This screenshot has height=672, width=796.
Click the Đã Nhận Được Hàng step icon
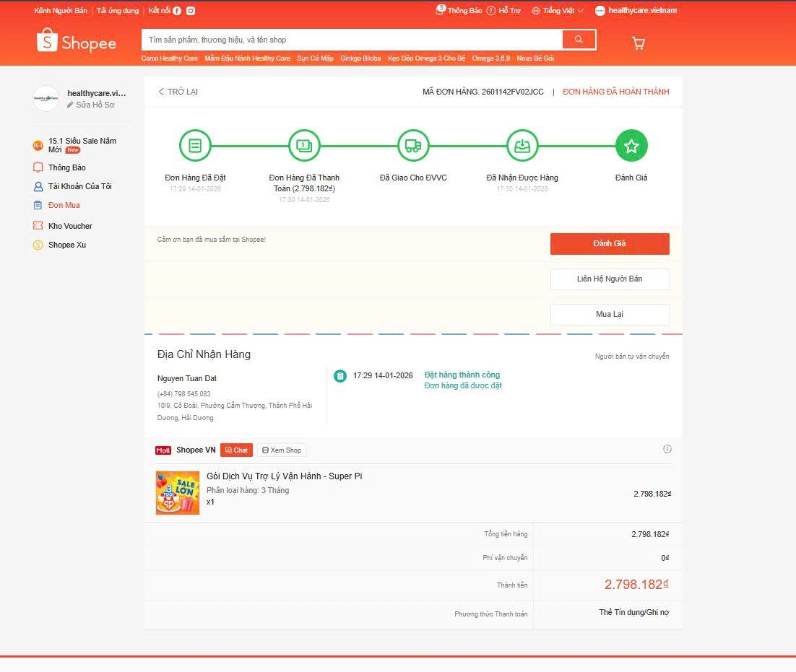(522, 146)
